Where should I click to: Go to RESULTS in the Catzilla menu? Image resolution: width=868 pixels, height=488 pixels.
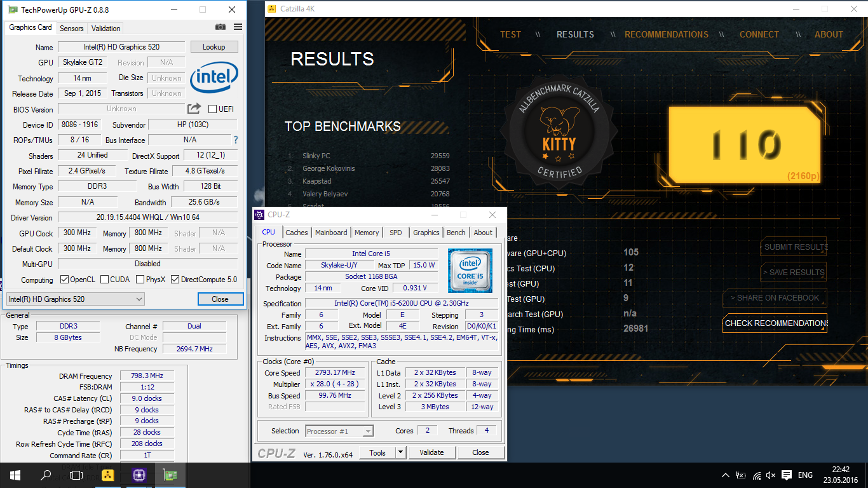[576, 34]
